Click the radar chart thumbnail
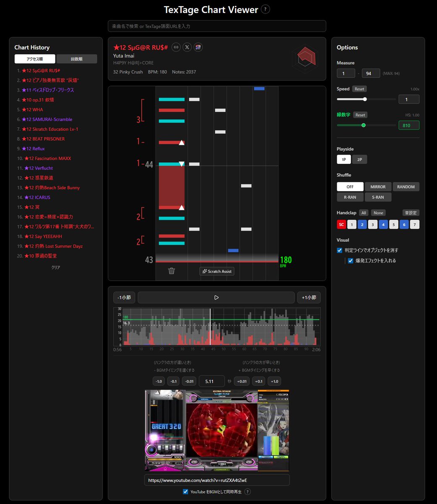Viewport: 437px width, 504px height. [306, 59]
